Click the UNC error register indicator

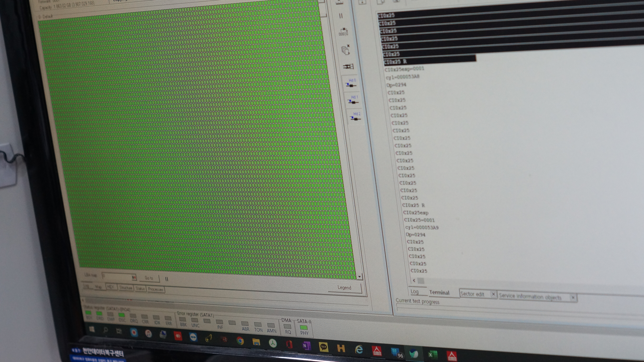click(x=195, y=320)
